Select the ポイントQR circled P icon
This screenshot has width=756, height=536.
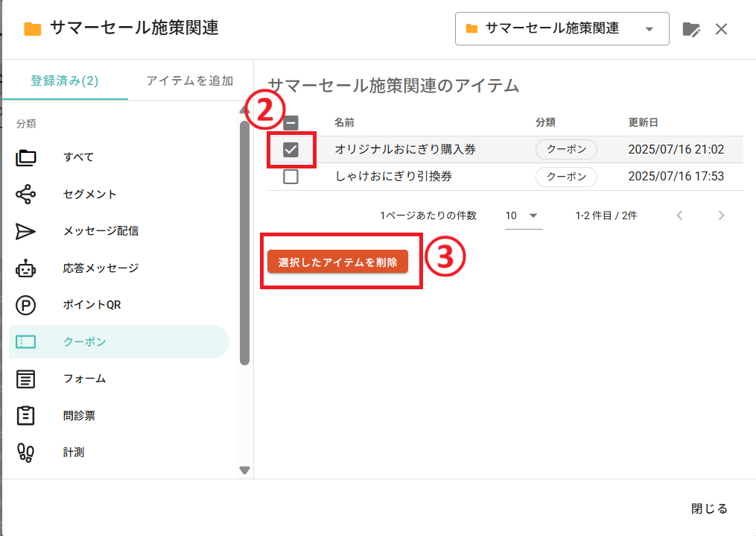[26, 305]
